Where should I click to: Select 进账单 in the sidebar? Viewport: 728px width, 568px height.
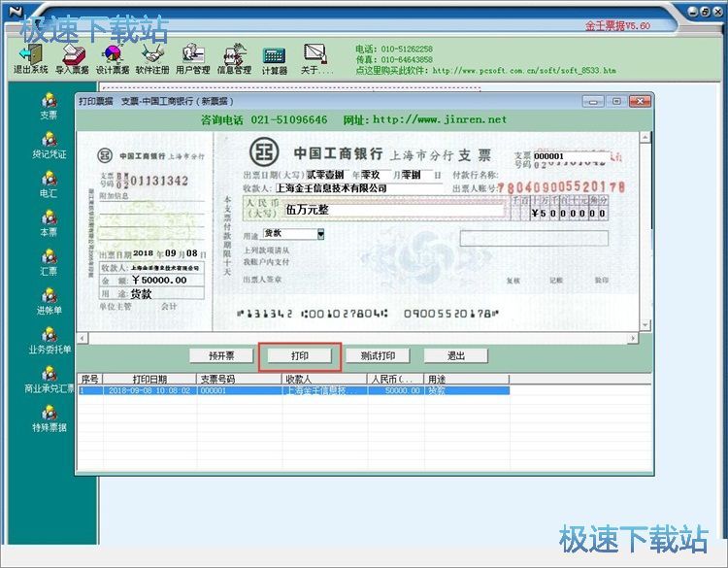click(49, 301)
